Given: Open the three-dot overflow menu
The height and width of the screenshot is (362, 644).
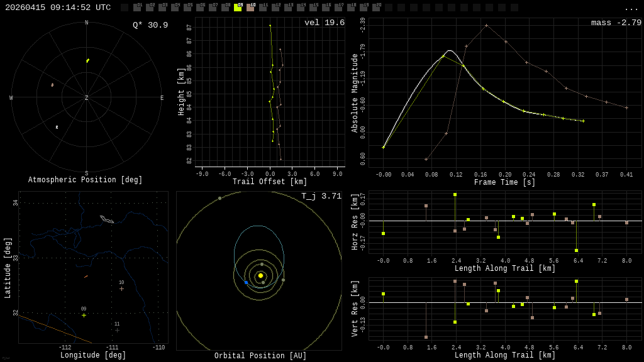Looking at the screenshot, I should (x=631, y=8).
